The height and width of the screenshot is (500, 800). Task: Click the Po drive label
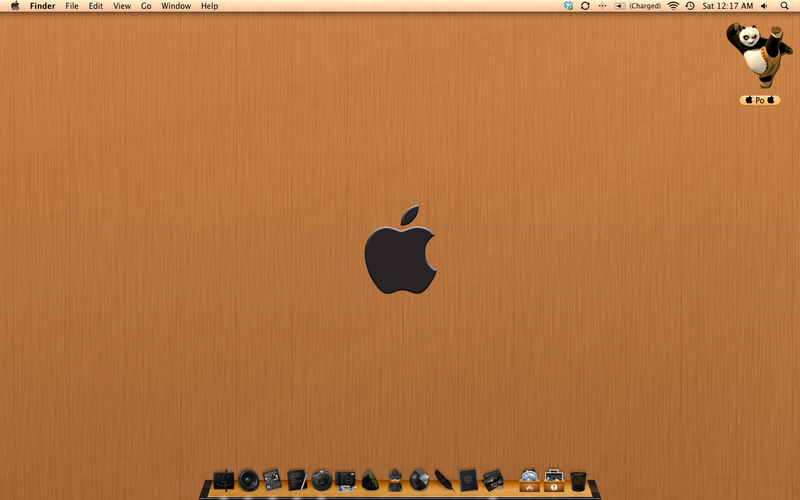(x=760, y=100)
